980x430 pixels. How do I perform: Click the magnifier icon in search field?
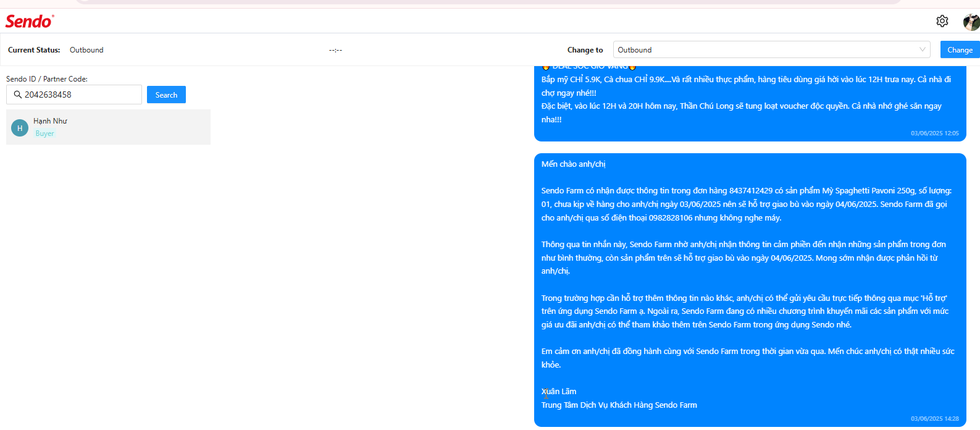tap(18, 95)
